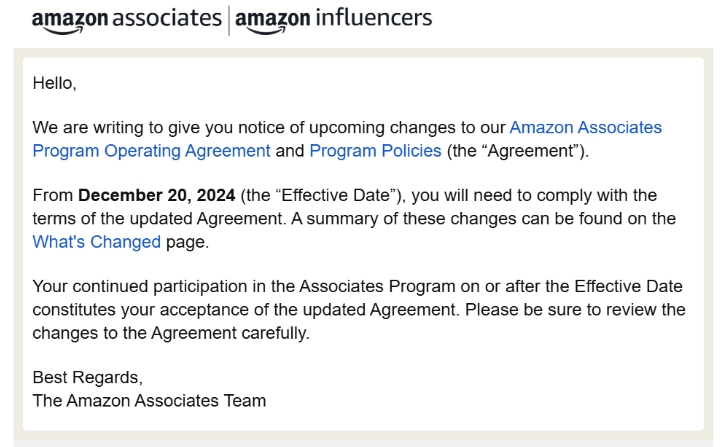
Task: Click the 'Best Regards,' closing line
Action: coord(88,378)
